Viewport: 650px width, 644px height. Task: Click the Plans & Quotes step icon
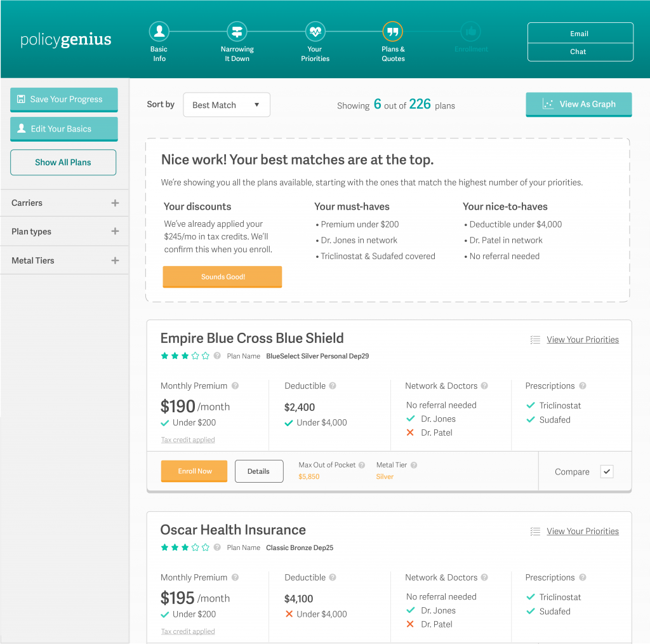(392, 32)
